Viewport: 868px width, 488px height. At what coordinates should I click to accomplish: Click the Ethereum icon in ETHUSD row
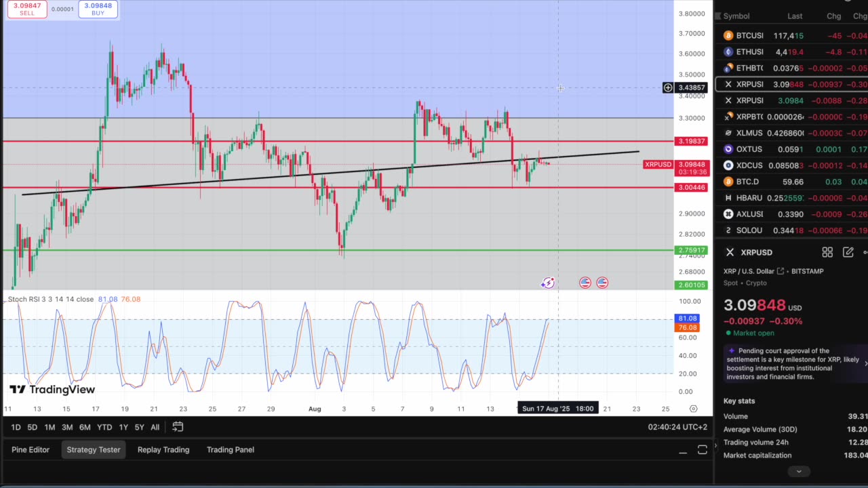[x=728, y=52]
